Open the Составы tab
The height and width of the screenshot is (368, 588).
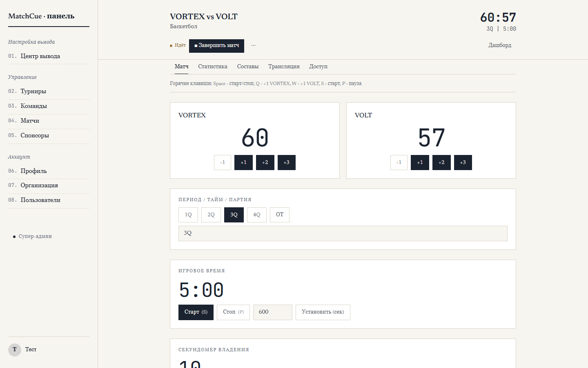point(248,67)
